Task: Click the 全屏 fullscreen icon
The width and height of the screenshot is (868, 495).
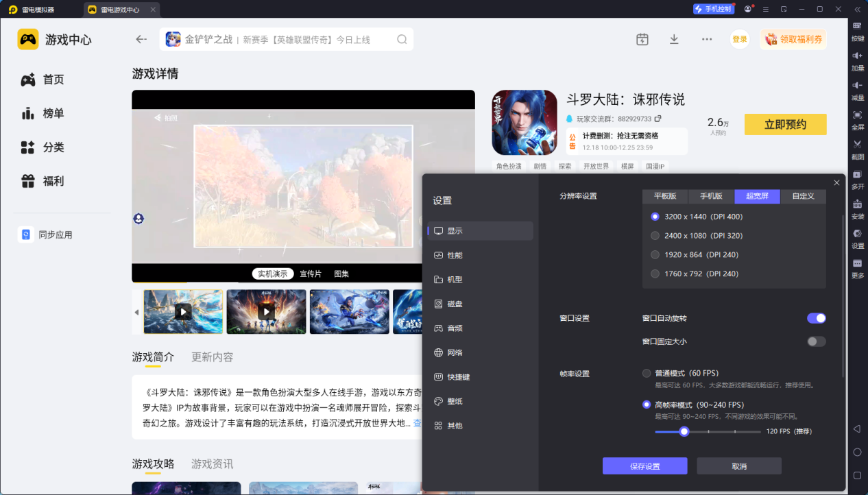Action: (x=857, y=115)
